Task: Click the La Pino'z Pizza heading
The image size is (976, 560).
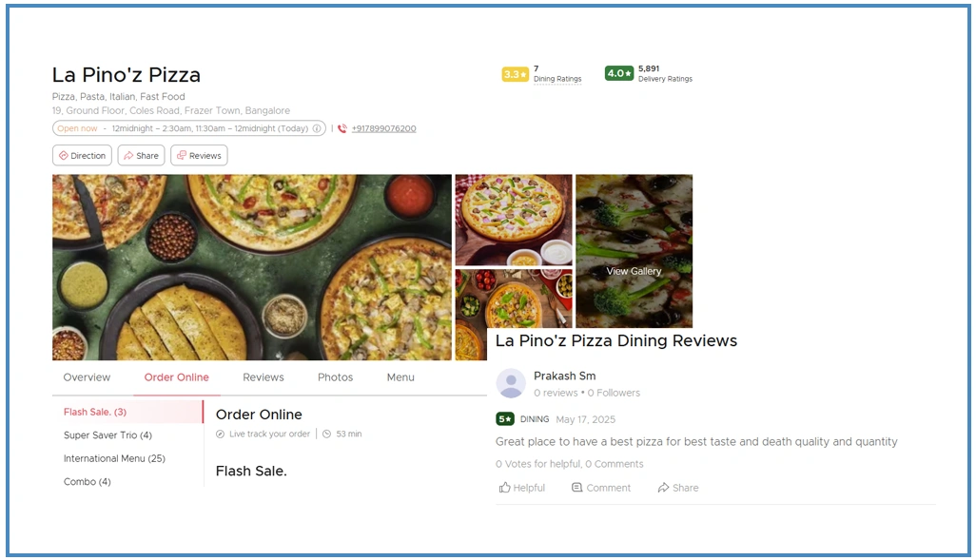Action: [x=127, y=75]
